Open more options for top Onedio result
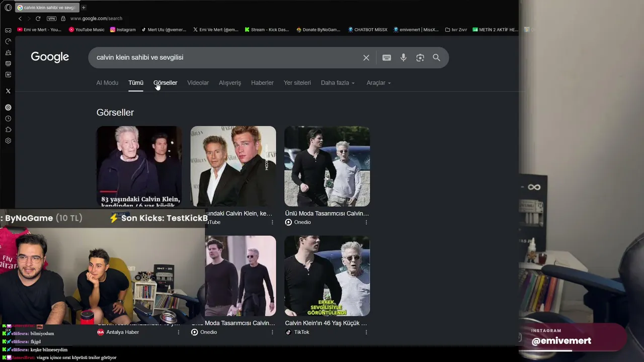This screenshot has width=644, height=362. tap(366, 222)
